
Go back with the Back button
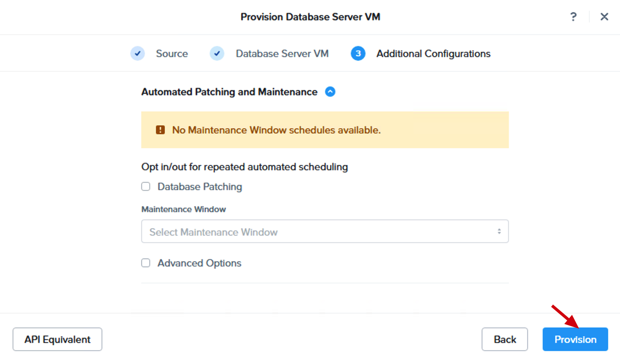tap(505, 339)
